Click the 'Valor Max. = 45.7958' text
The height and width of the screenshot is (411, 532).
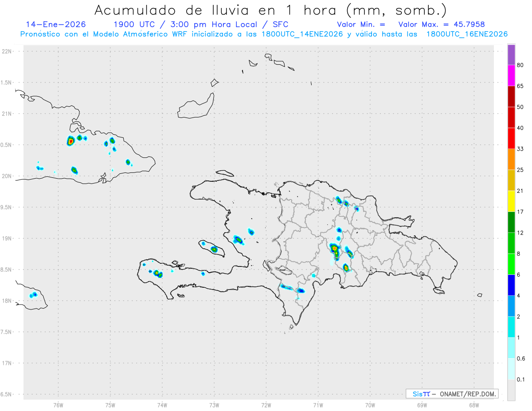coord(442,24)
